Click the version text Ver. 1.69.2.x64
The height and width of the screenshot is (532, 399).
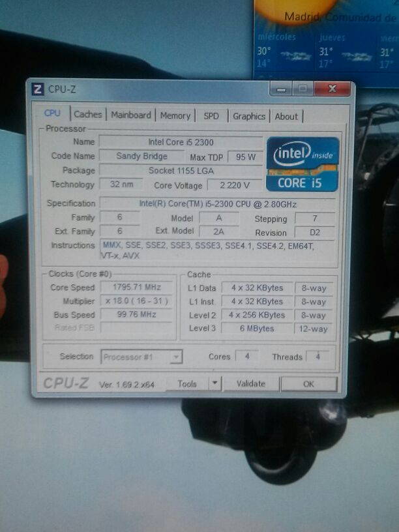[126, 385]
